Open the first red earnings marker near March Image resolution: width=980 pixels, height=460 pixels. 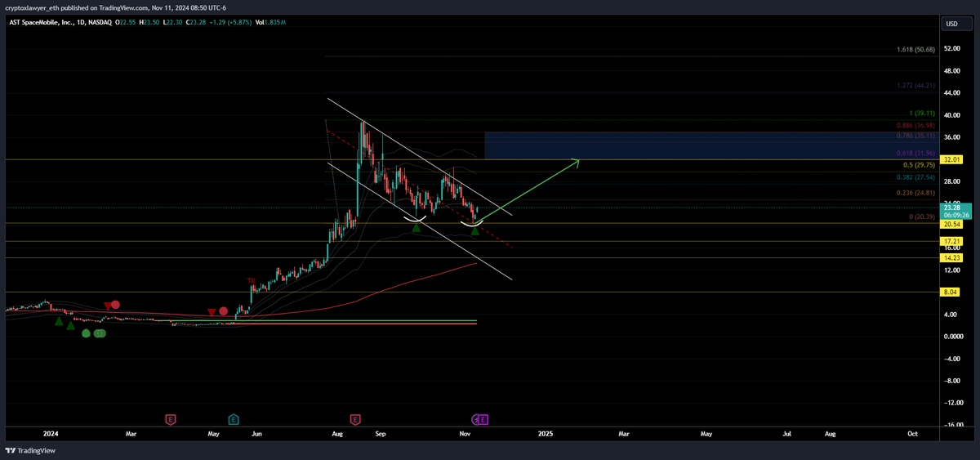coord(171,419)
